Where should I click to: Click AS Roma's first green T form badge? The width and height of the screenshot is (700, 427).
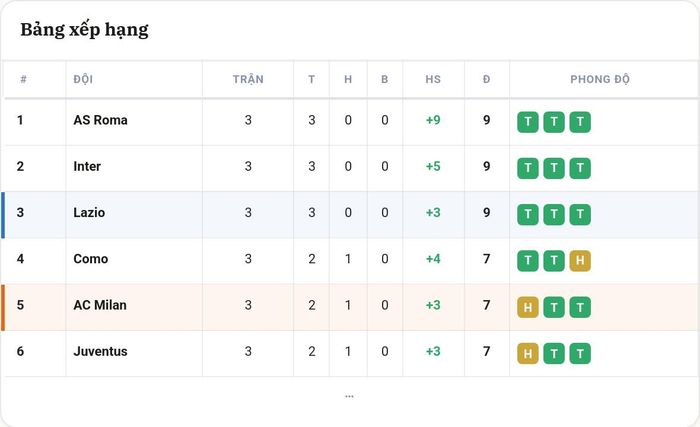[528, 122]
